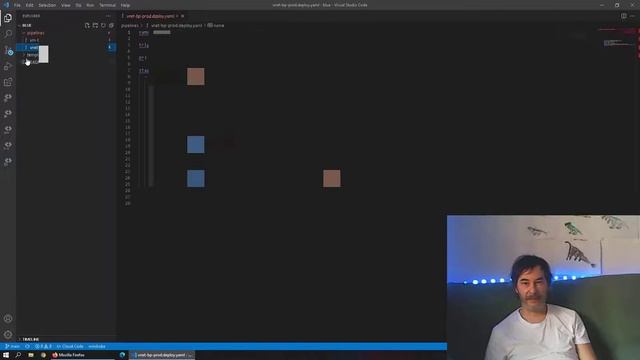Click the minimap code overview
The height and width of the screenshot is (360, 640).
[617, 43]
